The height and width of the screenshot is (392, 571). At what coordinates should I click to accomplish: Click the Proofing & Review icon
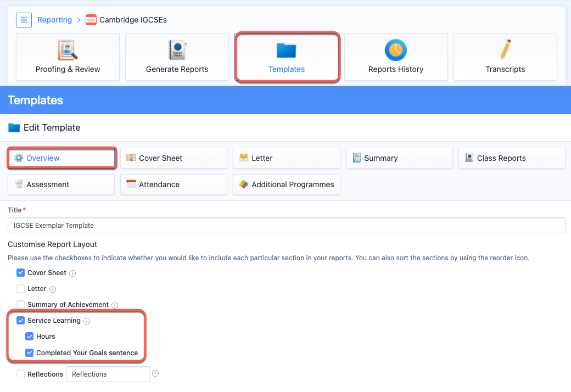pyautogui.click(x=68, y=50)
